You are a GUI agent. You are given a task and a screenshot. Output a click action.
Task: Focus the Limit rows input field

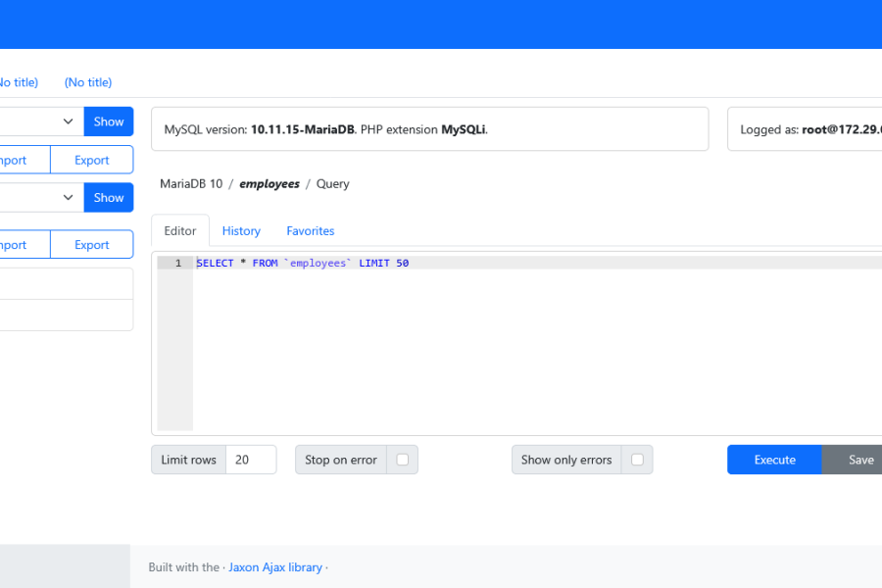[x=251, y=460]
